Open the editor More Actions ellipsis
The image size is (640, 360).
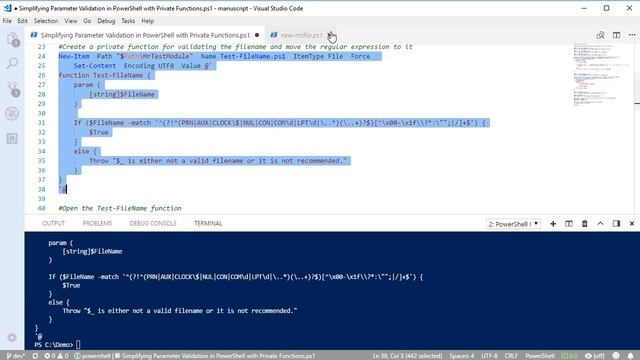[632, 35]
